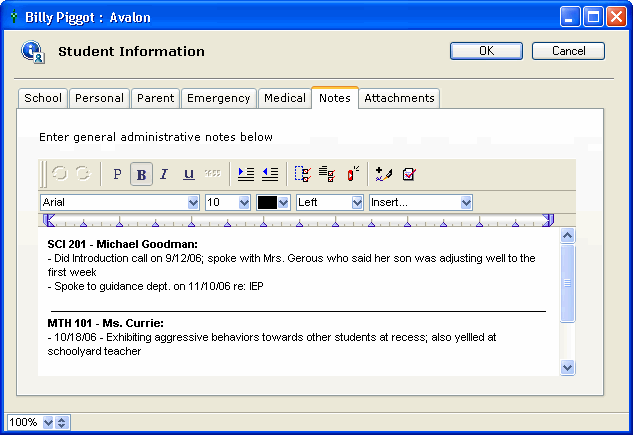The width and height of the screenshot is (633, 435).
Task: Open the Attachments tab
Action: coord(399,98)
